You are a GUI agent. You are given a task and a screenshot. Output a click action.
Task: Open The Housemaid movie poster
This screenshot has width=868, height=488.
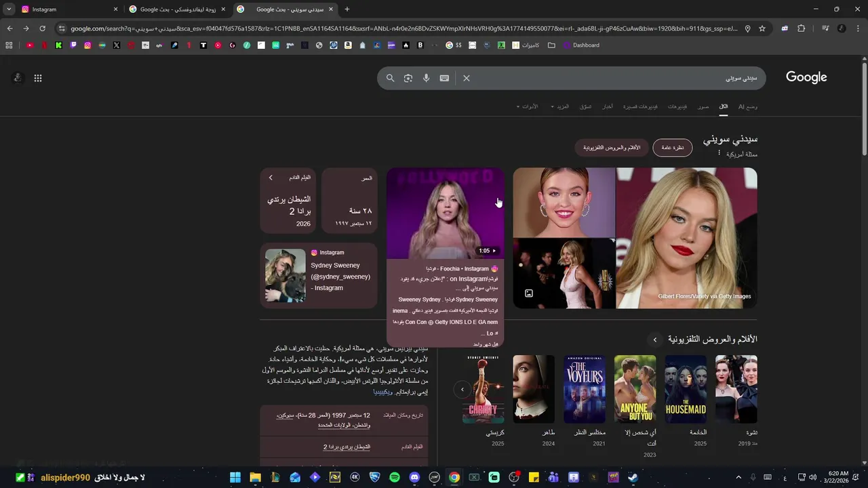(686, 389)
